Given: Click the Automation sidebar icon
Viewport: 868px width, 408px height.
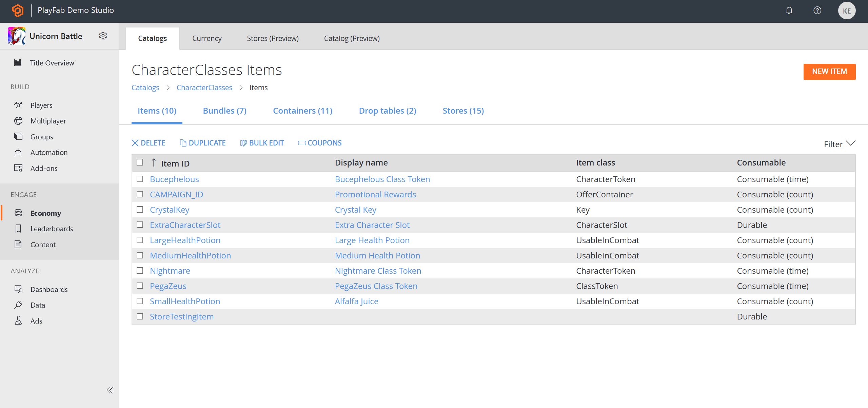Looking at the screenshot, I should [18, 152].
